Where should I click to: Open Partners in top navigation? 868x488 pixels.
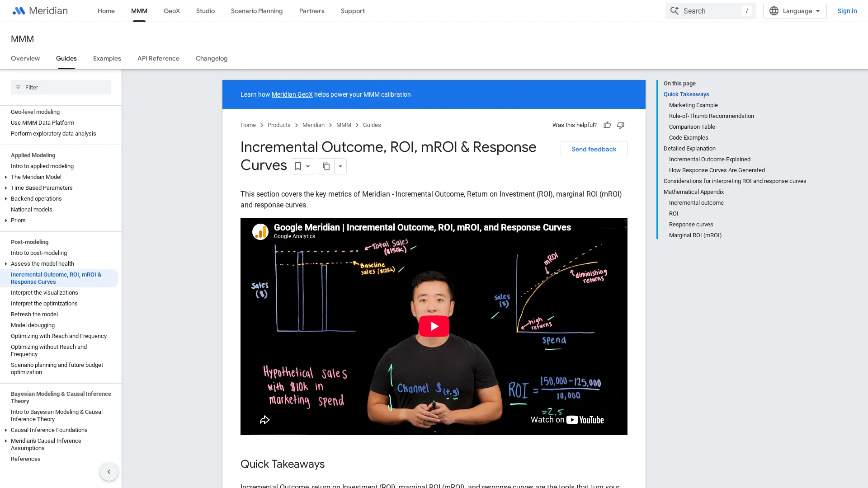coord(312,11)
